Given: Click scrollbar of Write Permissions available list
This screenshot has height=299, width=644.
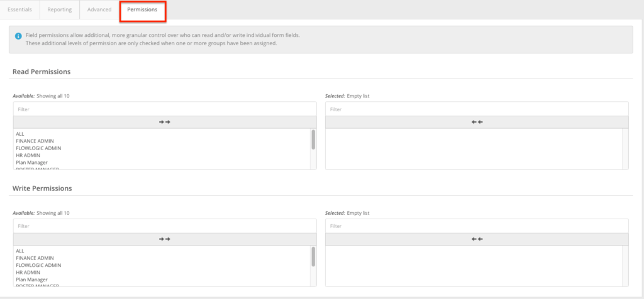Looking at the screenshot, I should point(313,256).
